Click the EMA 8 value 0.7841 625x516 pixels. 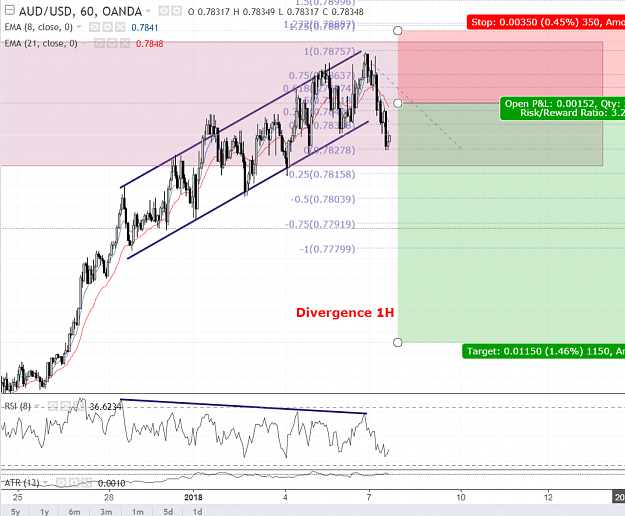coord(145,27)
